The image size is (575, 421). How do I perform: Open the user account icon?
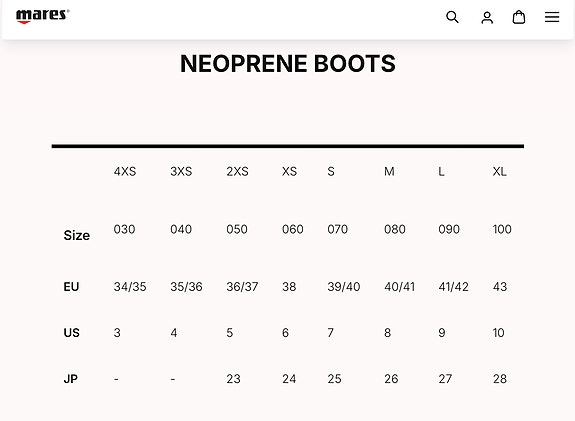click(487, 17)
